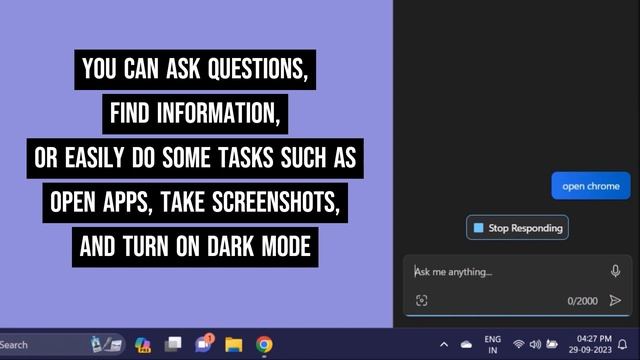Click the volume speaker tray icon
This screenshot has height=360, width=640.
pos(535,344)
